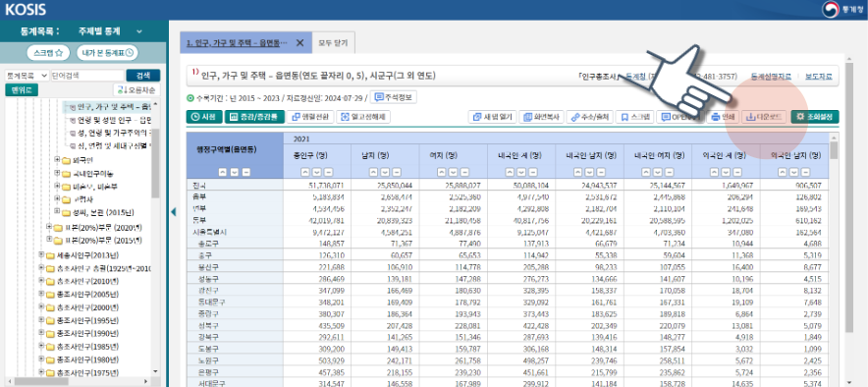Sort 여자 (명) column descending

point(453,172)
